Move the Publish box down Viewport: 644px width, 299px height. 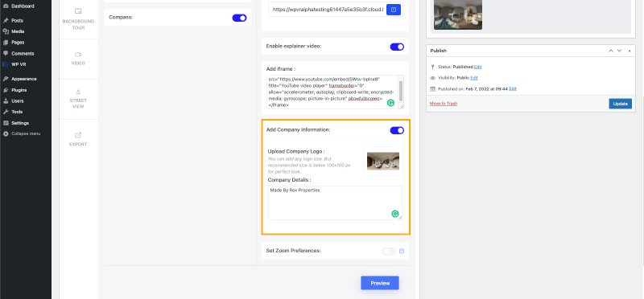coord(619,51)
